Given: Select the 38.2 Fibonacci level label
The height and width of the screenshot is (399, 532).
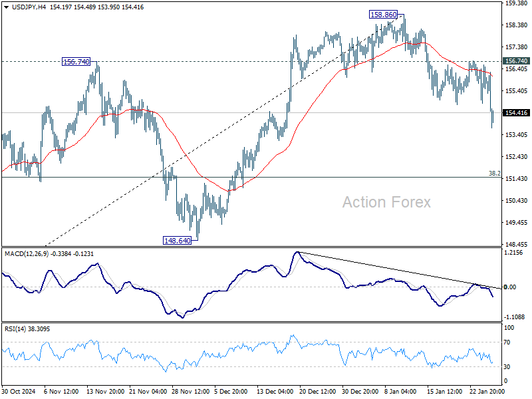Looking at the screenshot, I should click(494, 174).
